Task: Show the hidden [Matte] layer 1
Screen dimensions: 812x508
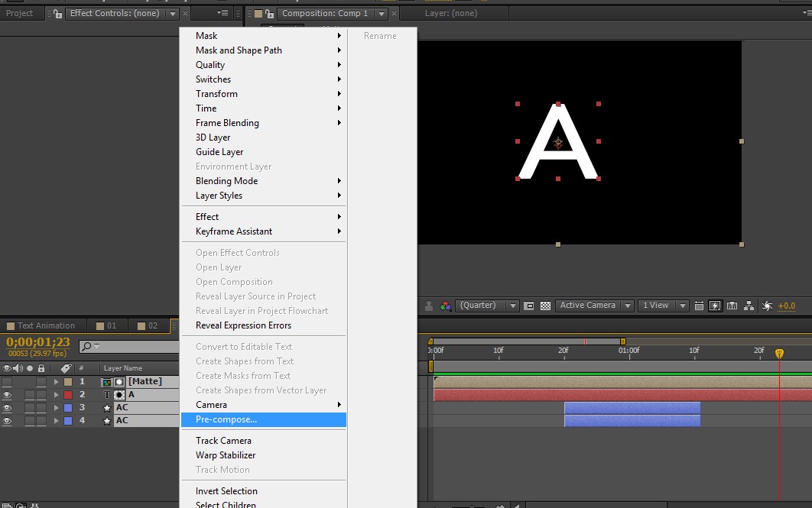Action: tap(7, 382)
